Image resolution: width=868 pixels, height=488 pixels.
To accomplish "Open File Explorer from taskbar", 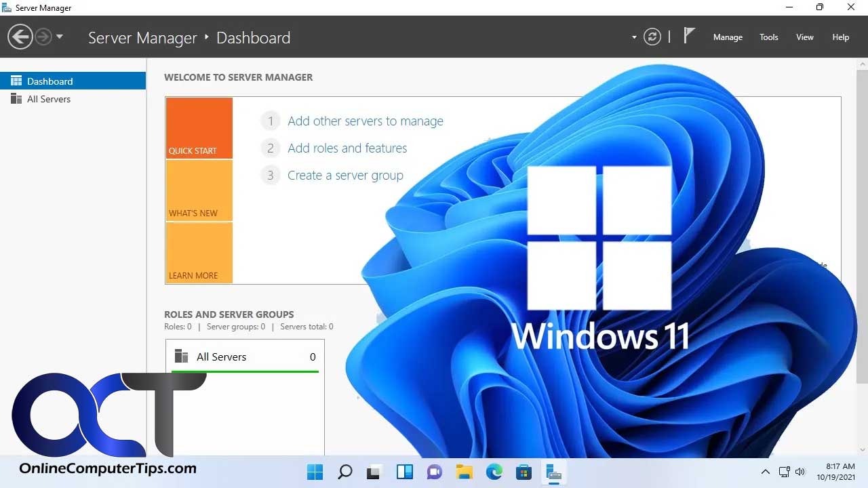I will pyautogui.click(x=464, y=472).
